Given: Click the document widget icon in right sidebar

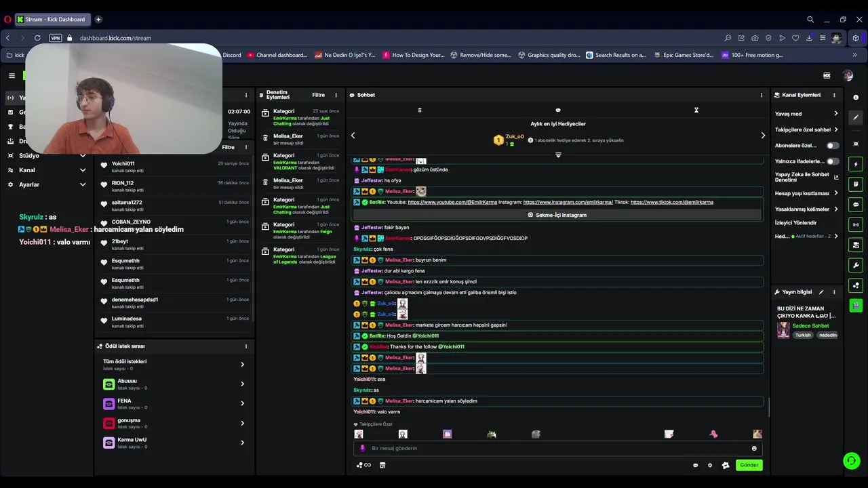Looking at the screenshot, I should (x=856, y=184).
